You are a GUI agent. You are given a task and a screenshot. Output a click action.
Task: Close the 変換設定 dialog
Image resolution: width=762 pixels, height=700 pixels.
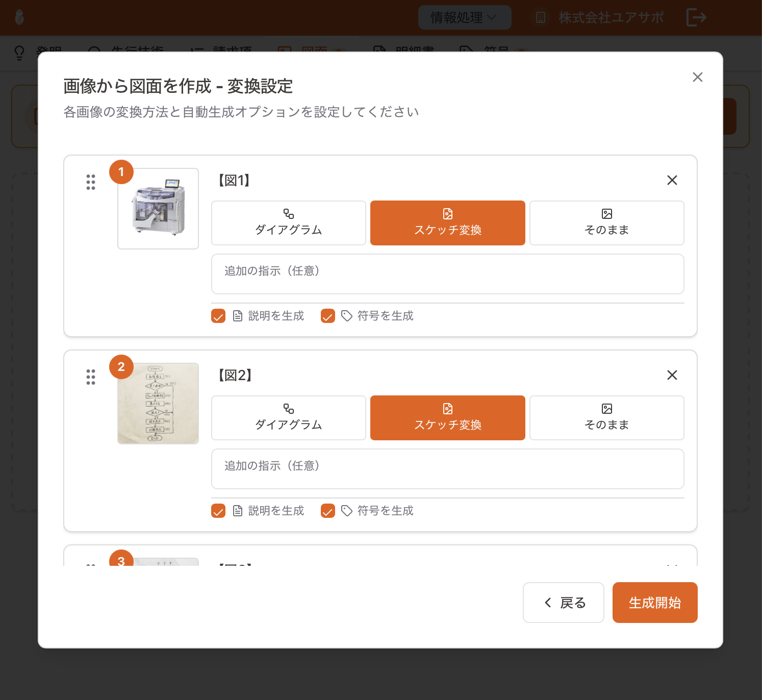(x=697, y=77)
